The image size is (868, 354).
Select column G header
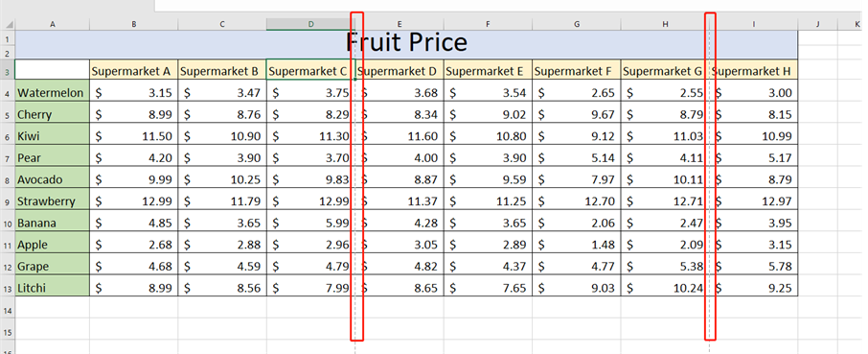(x=577, y=24)
